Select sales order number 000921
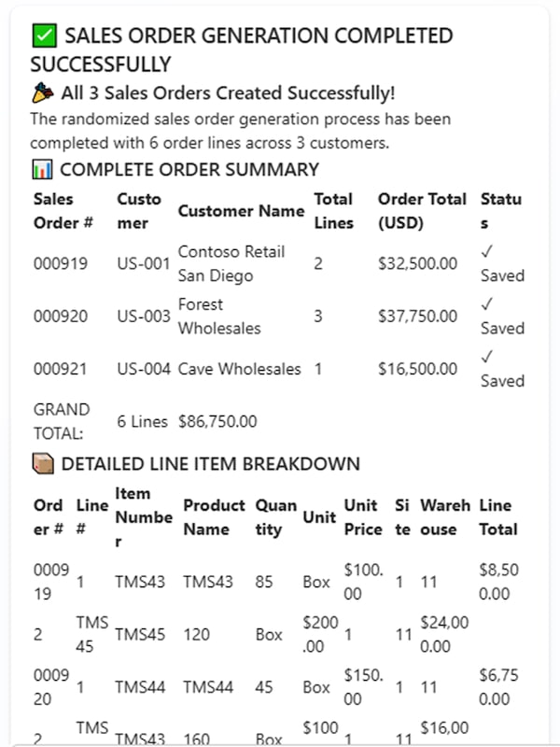This screenshot has width=560, height=747. click(x=61, y=369)
